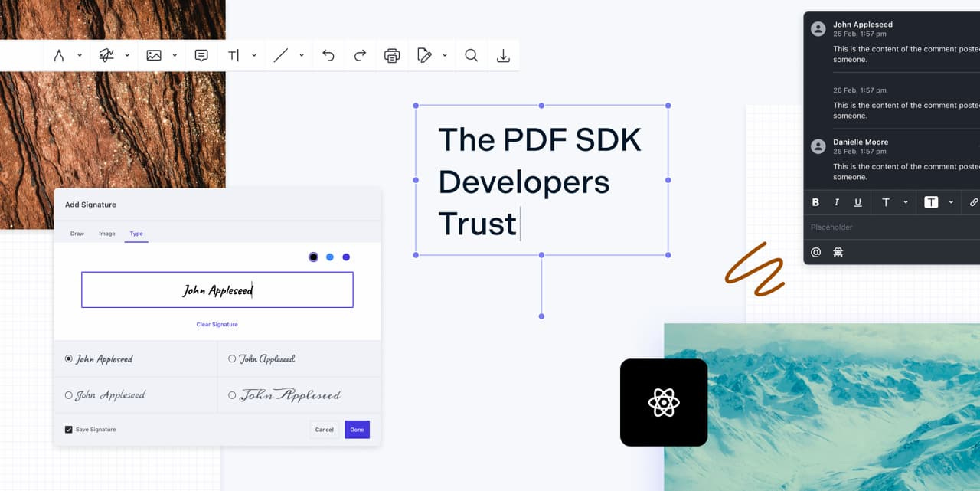Click John Appleseed's name in comments
980x491 pixels.
point(863,25)
